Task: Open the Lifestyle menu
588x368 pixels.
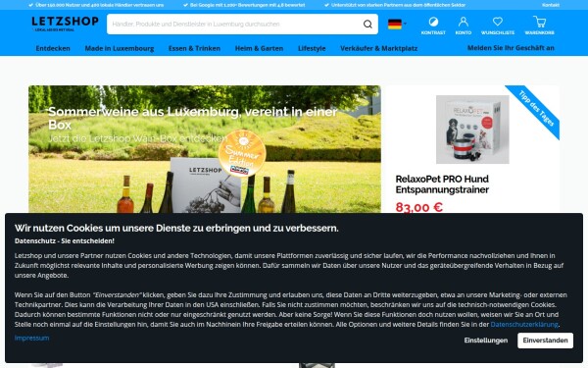Action: click(x=312, y=48)
